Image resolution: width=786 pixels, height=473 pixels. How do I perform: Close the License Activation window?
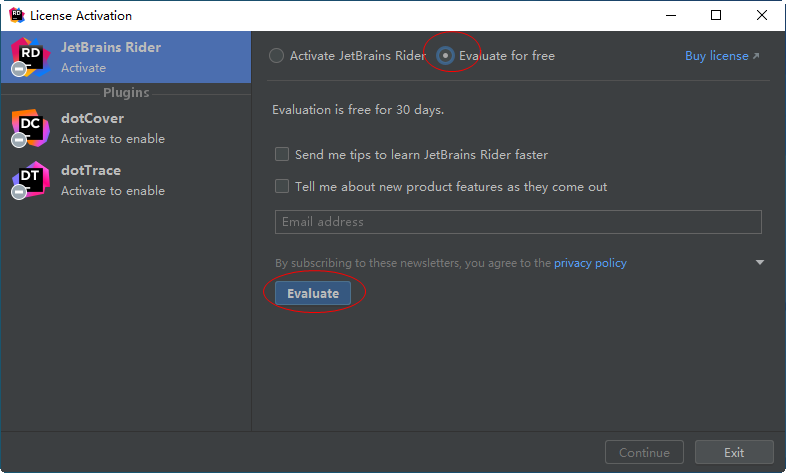[762, 16]
